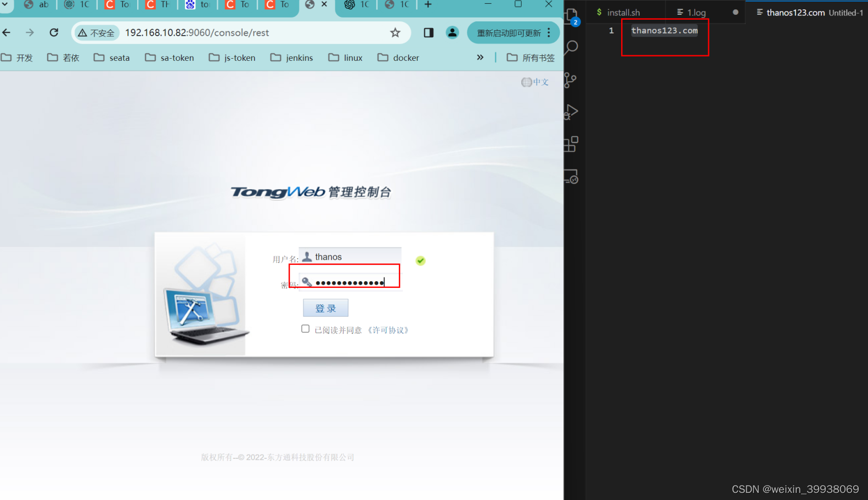Open the 所有书签 all bookmarks folder
Viewport: 868px width, 500px height.
click(531, 58)
